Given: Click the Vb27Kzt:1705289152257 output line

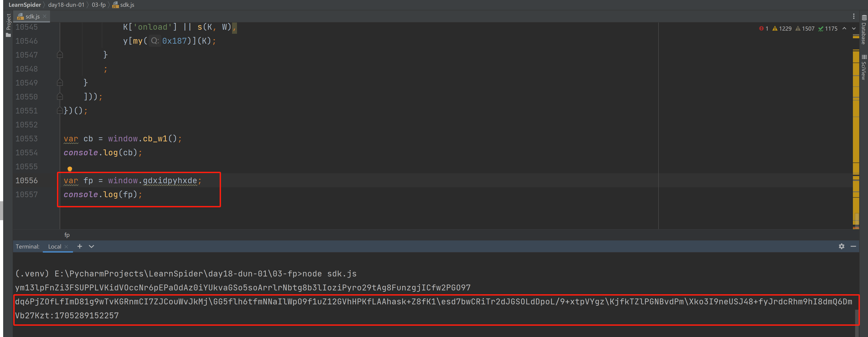Looking at the screenshot, I should (67, 316).
